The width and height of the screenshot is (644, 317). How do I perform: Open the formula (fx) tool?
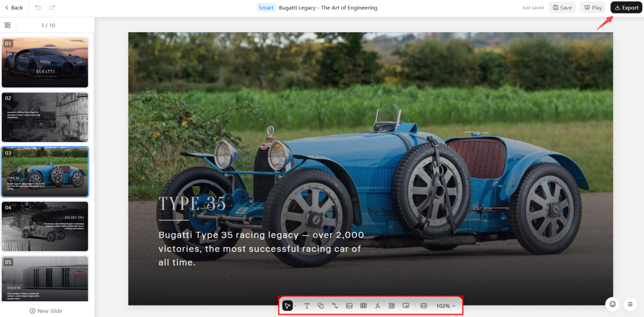378,306
